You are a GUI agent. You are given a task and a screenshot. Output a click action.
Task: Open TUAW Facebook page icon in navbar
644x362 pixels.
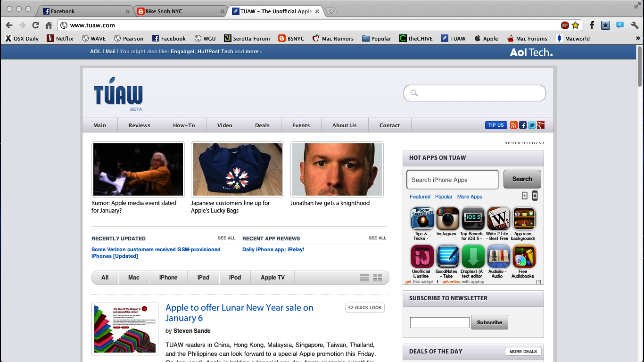pos(523,125)
